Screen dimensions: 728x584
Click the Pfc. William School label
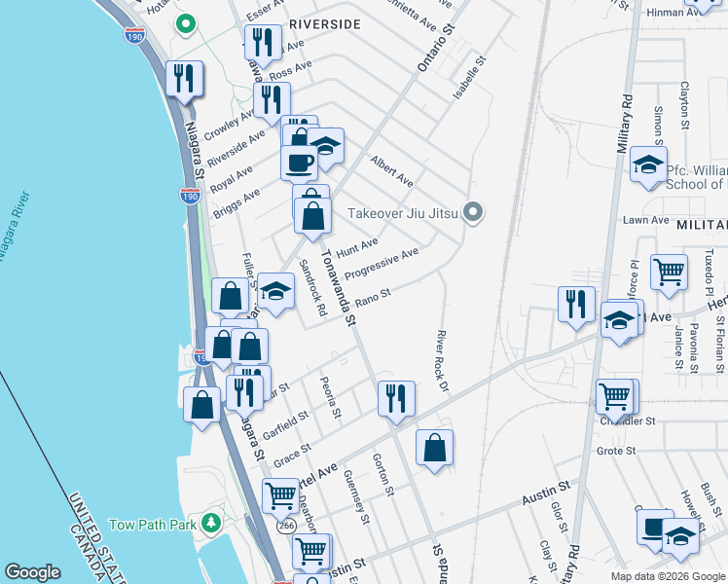point(697,177)
